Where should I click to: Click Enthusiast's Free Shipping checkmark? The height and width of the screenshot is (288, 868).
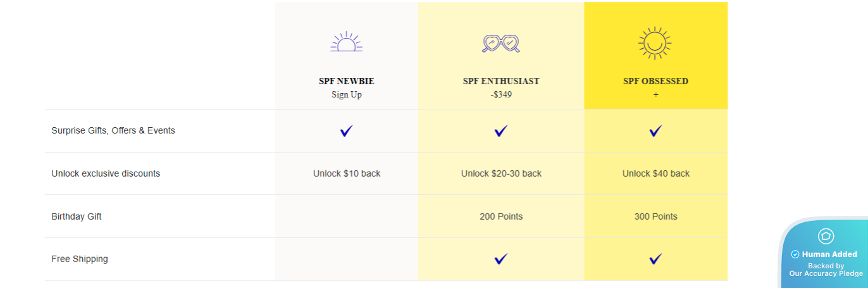tap(501, 259)
